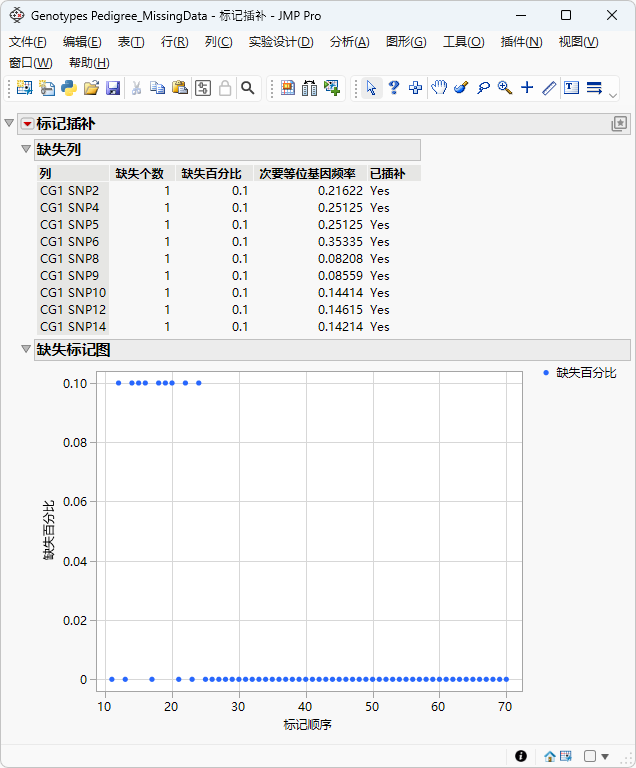This screenshot has width=636, height=768.
Task: Toggle the checkbox in the status bar
Action: [x=590, y=756]
